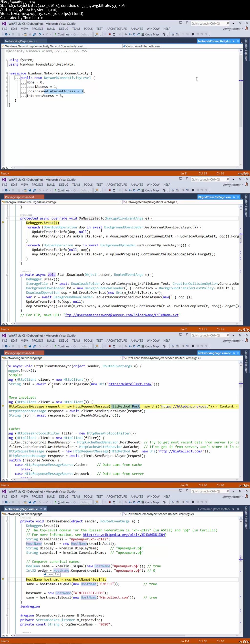The image size is (250, 644).
Task: Restart debugging in the top NetworkConnectivityLevel window
Action: tap(114, 34)
